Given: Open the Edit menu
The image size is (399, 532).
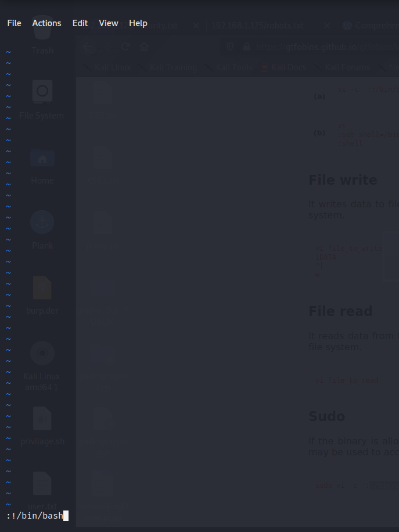Looking at the screenshot, I should click(80, 23).
